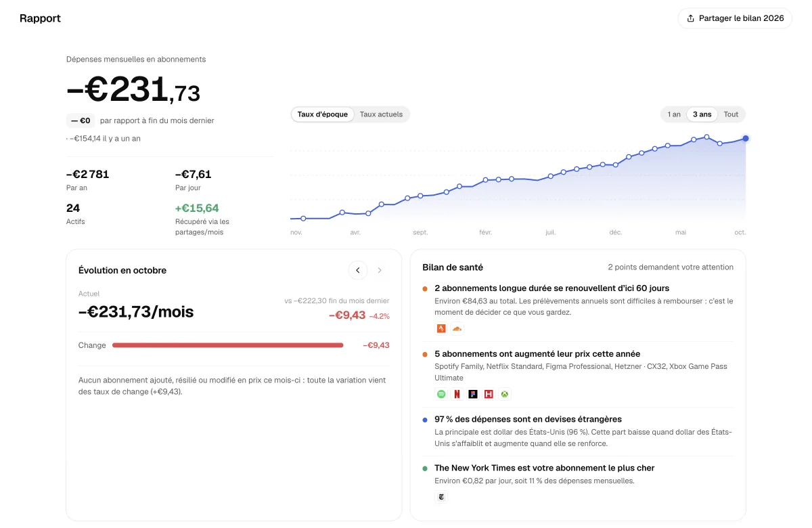The image size is (812, 528).
Task: Select the Netflix subscription icon
Action: tap(457, 394)
